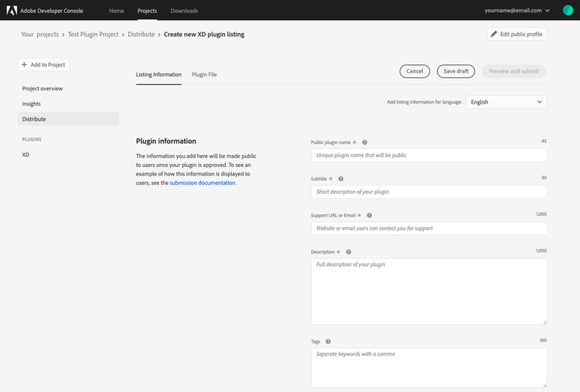The height and width of the screenshot is (392, 580).
Task: Click the Distribute breadcrumb link
Action: (x=142, y=34)
